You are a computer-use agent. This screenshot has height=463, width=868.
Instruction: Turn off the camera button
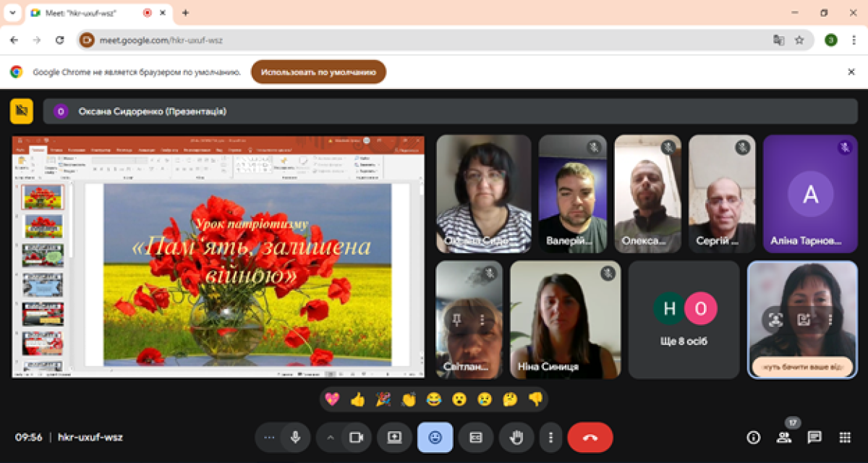pos(356,438)
